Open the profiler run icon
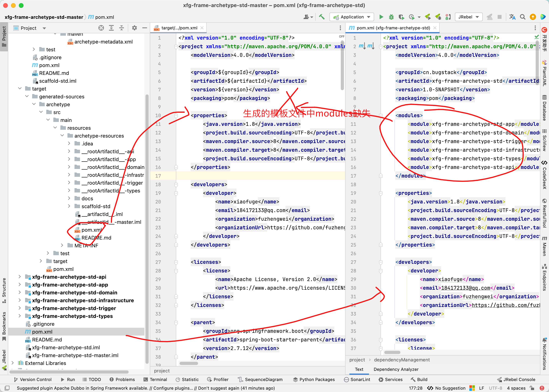 pyautogui.click(x=412, y=17)
